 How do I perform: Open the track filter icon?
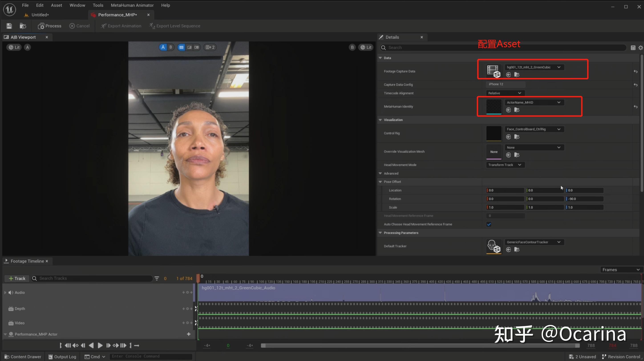[157, 278]
